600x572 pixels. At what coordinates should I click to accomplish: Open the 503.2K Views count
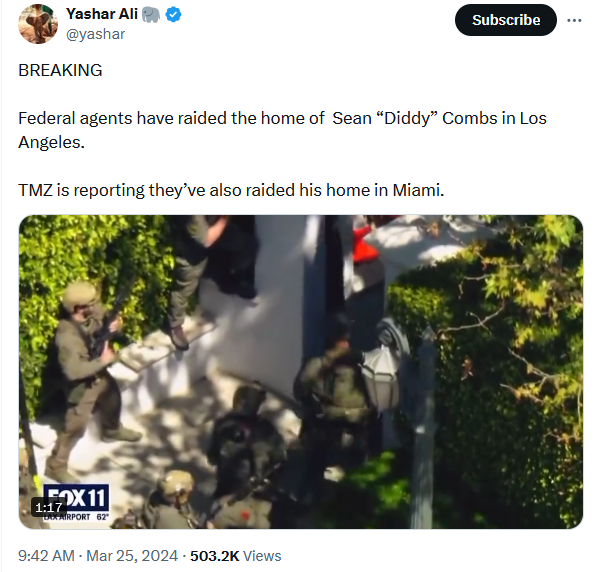tap(235, 556)
